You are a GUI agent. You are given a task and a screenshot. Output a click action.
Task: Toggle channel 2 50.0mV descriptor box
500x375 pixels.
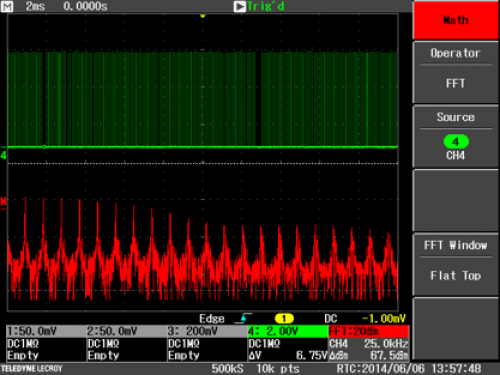click(x=126, y=343)
